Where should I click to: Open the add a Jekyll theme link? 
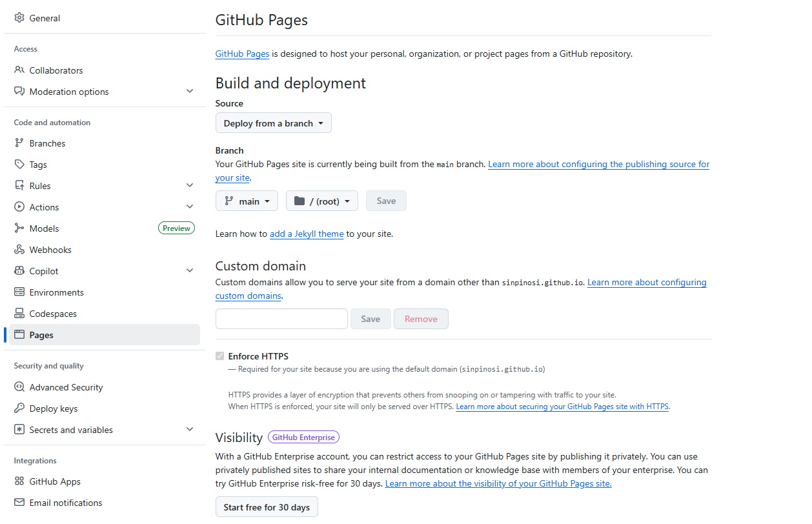pos(307,234)
